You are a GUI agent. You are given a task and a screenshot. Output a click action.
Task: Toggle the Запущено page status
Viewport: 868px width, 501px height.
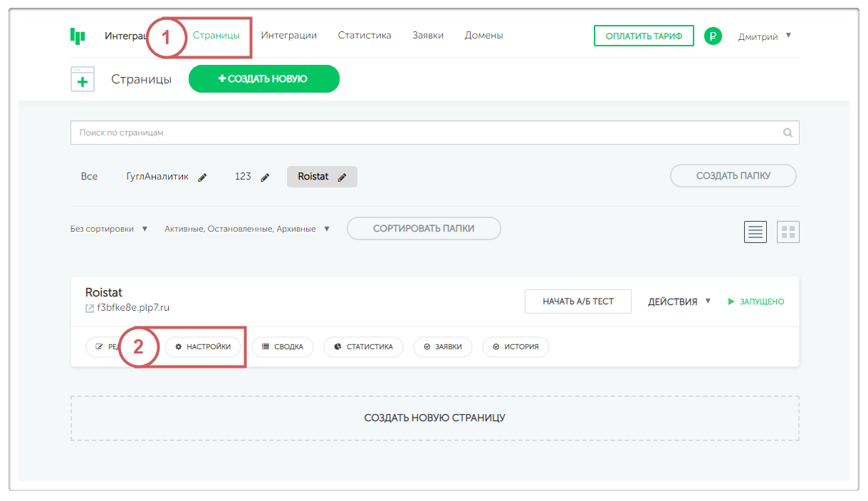pyautogui.click(x=755, y=301)
